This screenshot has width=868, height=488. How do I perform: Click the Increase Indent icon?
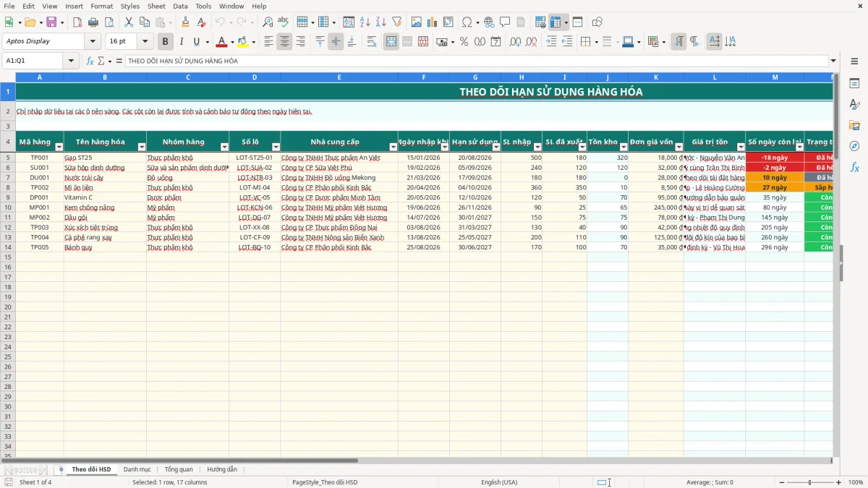click(x=551, y=42)
